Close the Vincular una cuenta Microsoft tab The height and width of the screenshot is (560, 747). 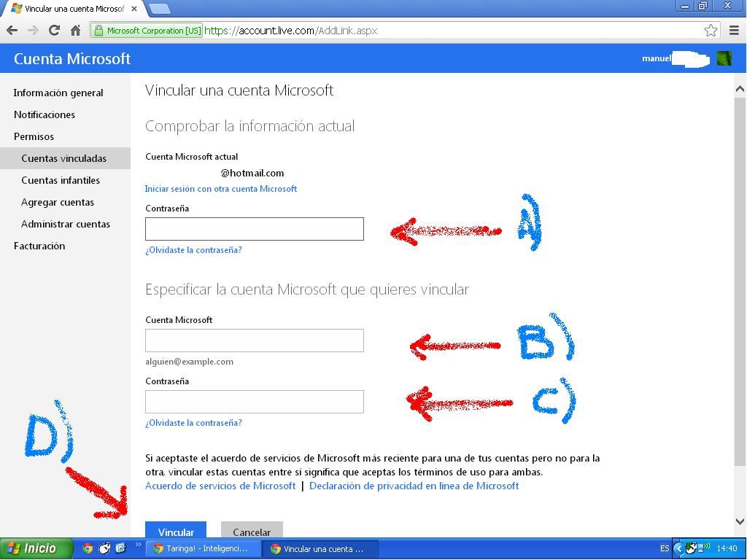[x=134, y=9]
